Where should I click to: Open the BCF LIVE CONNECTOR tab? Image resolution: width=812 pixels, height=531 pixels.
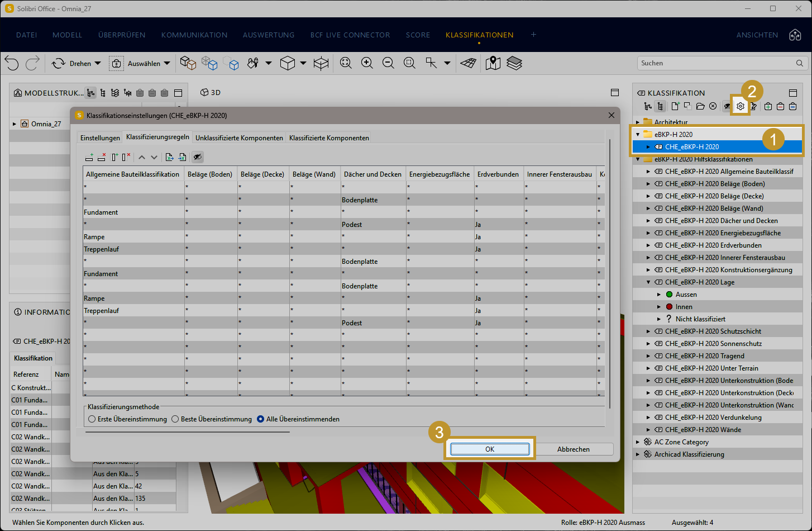click(350, 35)
